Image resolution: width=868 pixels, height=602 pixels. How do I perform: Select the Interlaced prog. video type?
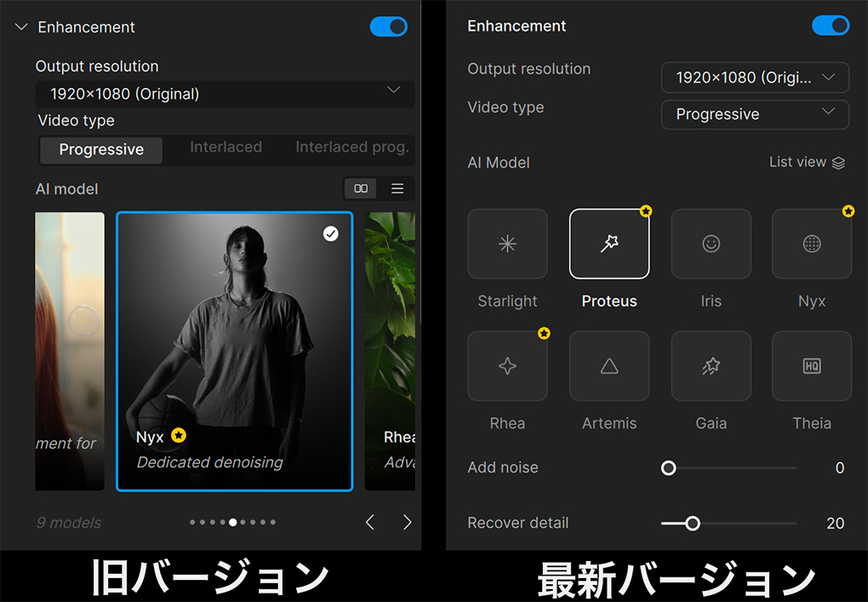(350, 146)
